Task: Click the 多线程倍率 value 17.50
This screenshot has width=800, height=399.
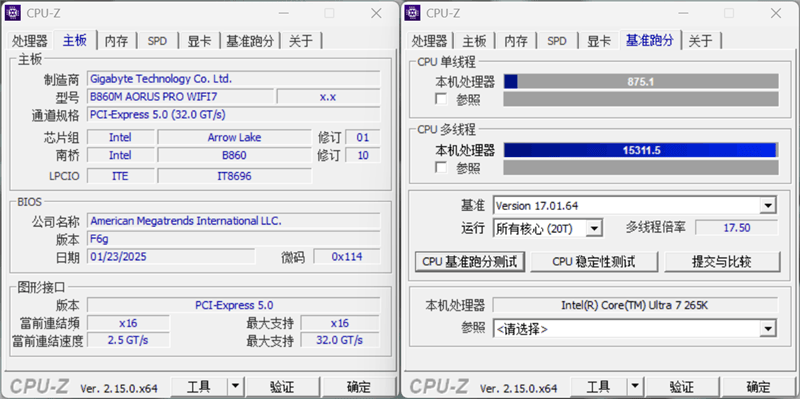Action: [x=737, y=228]
